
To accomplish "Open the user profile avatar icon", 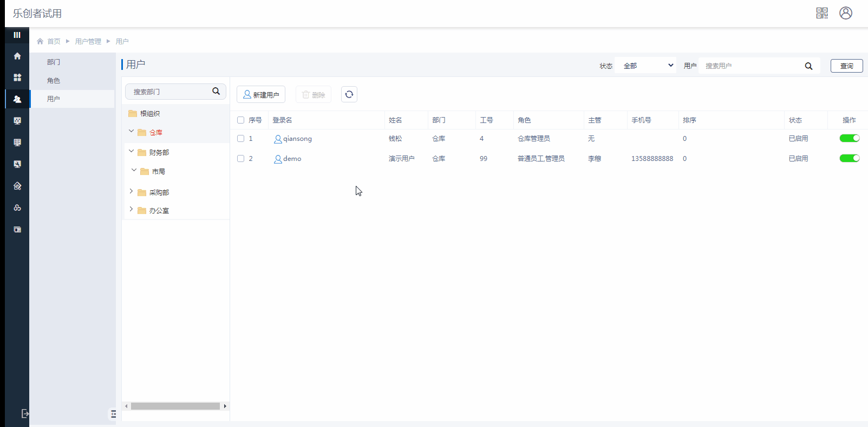I will point(845,13).
